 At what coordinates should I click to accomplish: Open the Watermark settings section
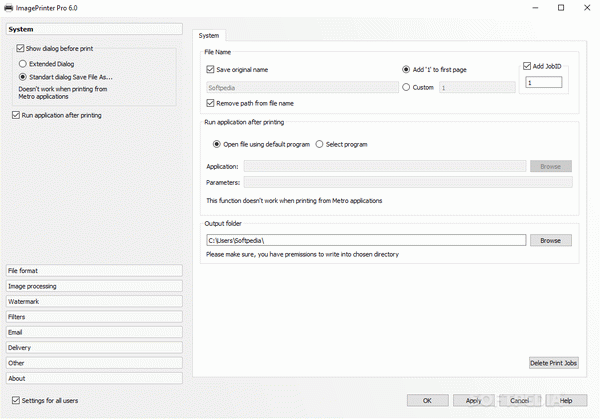(94, 301)
